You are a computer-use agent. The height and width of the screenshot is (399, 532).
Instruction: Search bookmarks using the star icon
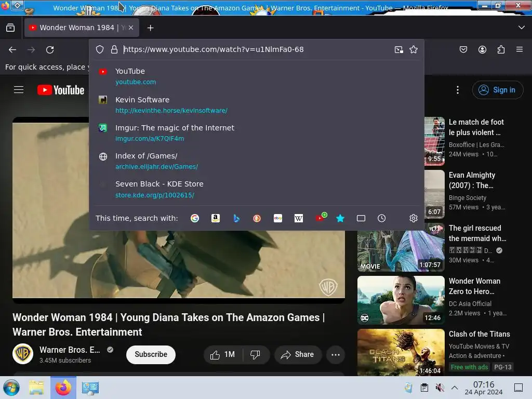point(340,218)
